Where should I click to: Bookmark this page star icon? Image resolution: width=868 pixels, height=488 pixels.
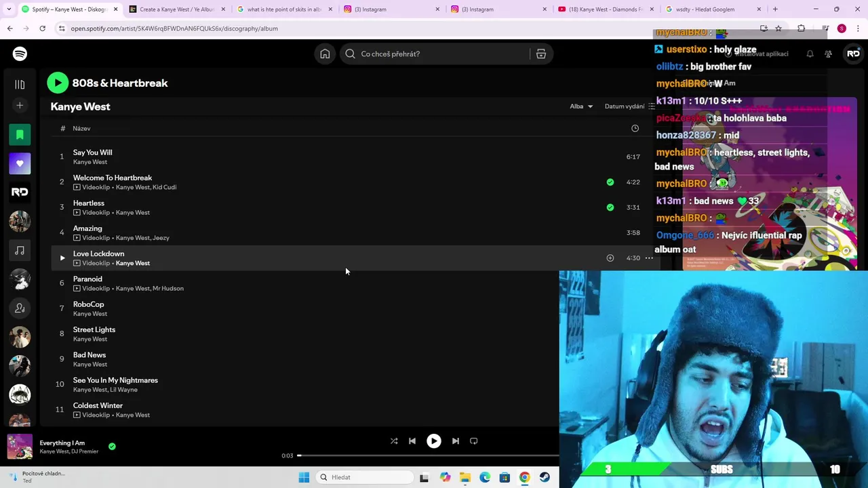(x=778, y=28)
